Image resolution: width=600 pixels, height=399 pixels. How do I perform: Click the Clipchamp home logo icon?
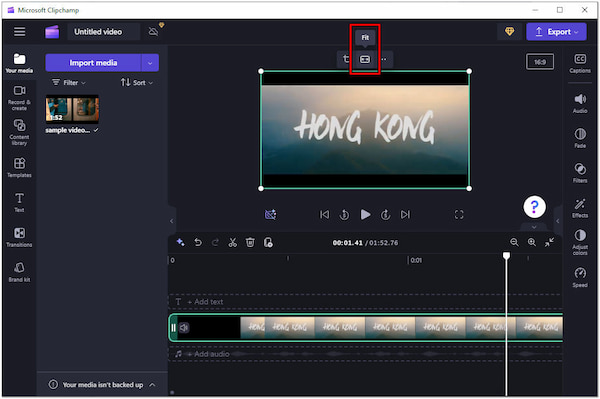(x=52, y=32)
